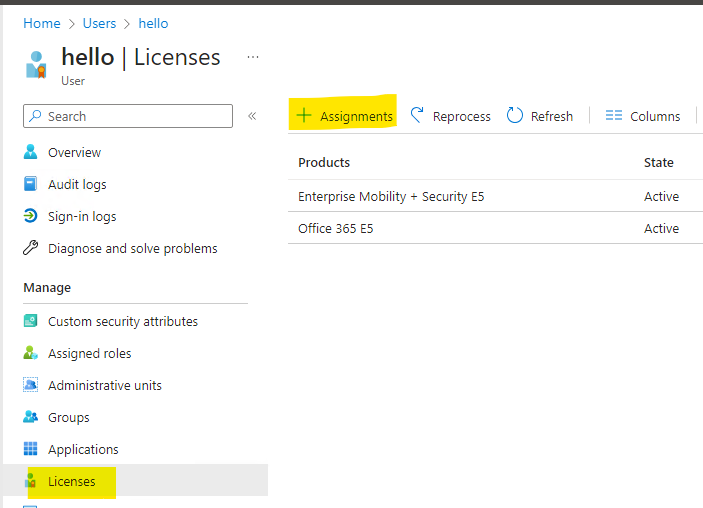Click the Audit logs book icon
The image size is (703, 508).
coord(30,184)
